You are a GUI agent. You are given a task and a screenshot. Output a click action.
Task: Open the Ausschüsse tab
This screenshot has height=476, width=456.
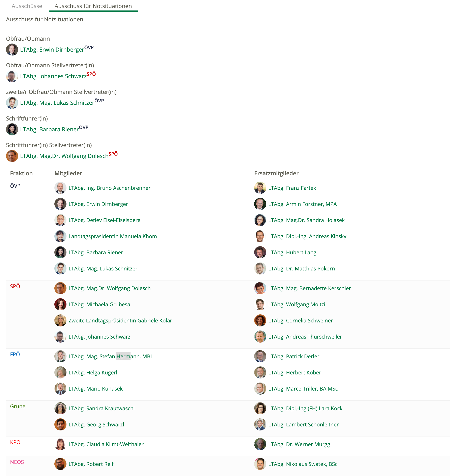point(27,6)
